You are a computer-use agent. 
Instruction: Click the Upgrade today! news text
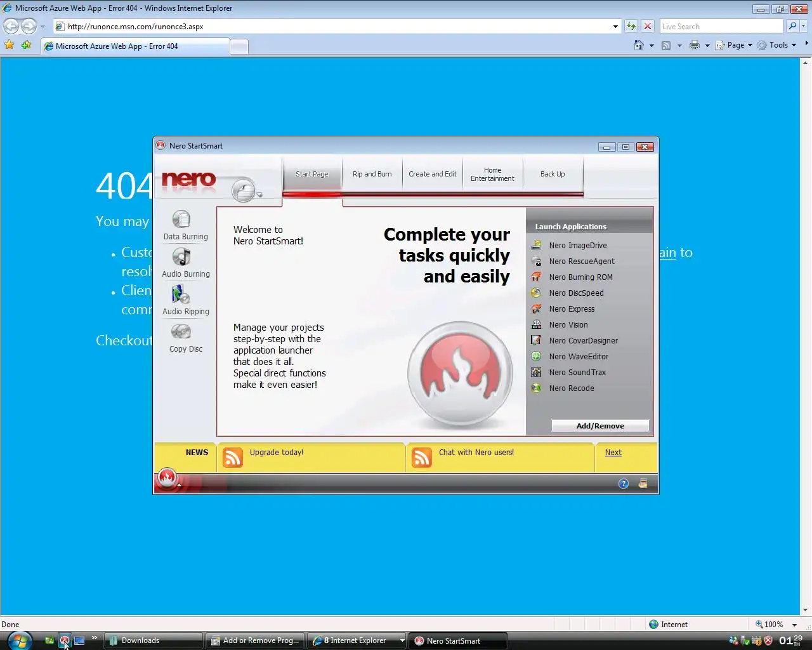coord(277,453)
